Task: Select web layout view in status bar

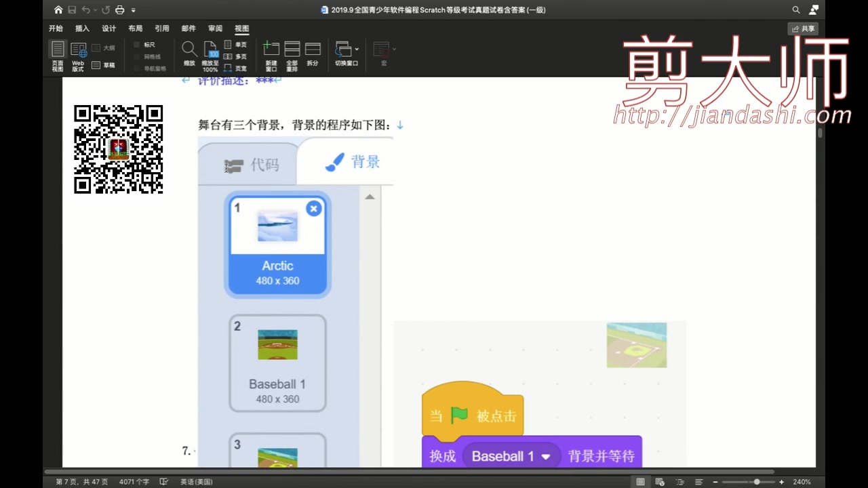Action: point(659,482)
